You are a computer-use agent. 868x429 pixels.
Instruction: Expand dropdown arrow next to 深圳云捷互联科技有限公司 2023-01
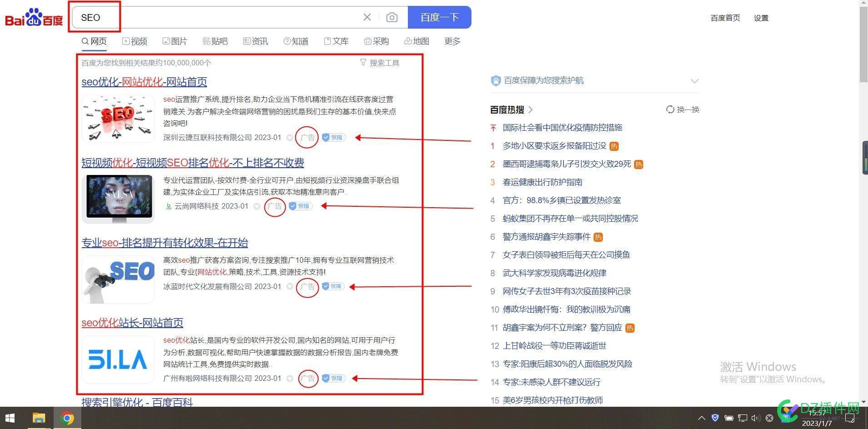pyautogui.click(x=290, y=138)
